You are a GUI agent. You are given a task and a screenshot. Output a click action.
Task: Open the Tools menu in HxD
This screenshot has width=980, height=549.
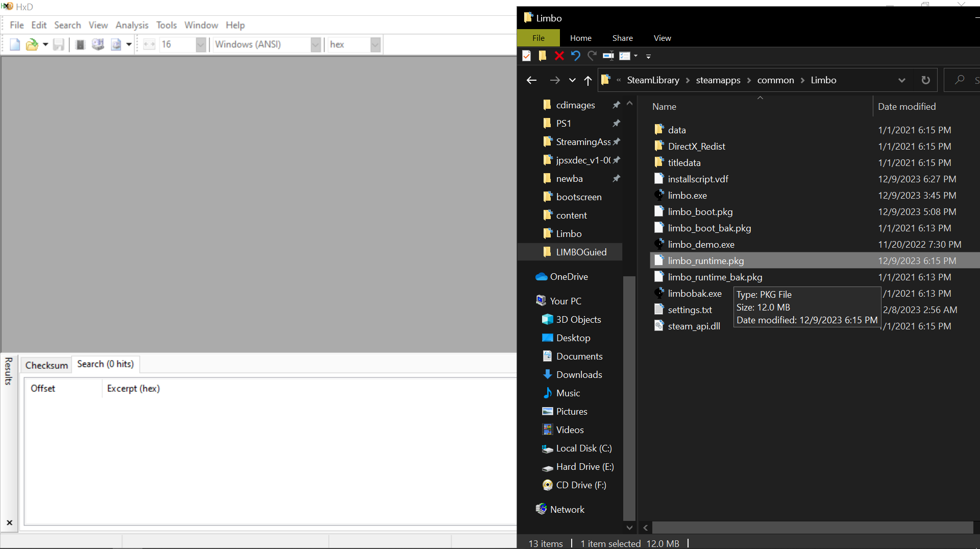click(166, 25)
